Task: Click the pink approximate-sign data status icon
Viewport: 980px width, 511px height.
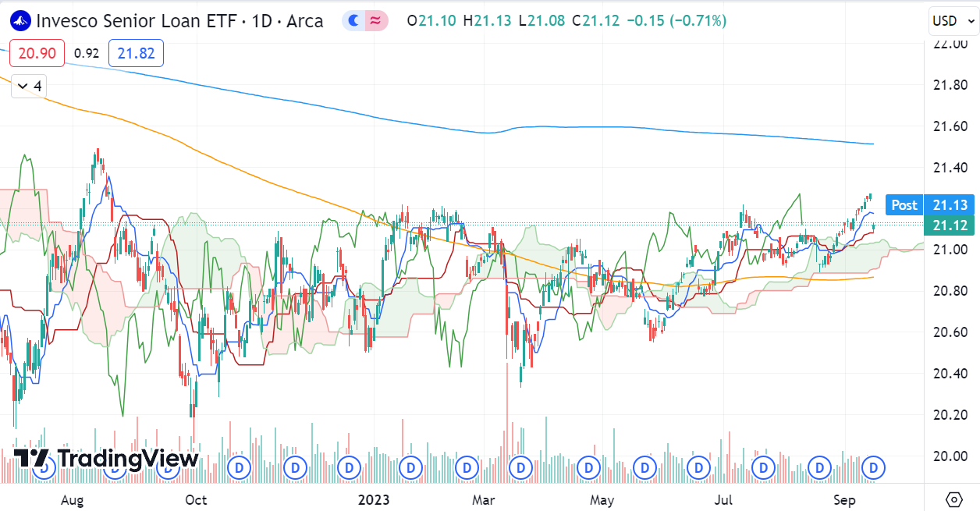Action: [x=375, y=21]
